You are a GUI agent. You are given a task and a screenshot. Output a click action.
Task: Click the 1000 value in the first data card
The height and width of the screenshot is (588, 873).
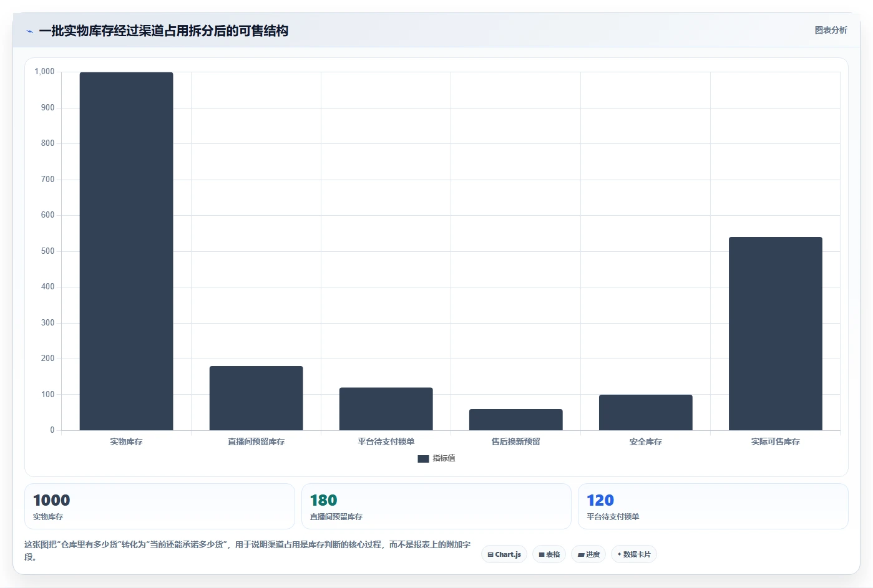coord(51,500)
